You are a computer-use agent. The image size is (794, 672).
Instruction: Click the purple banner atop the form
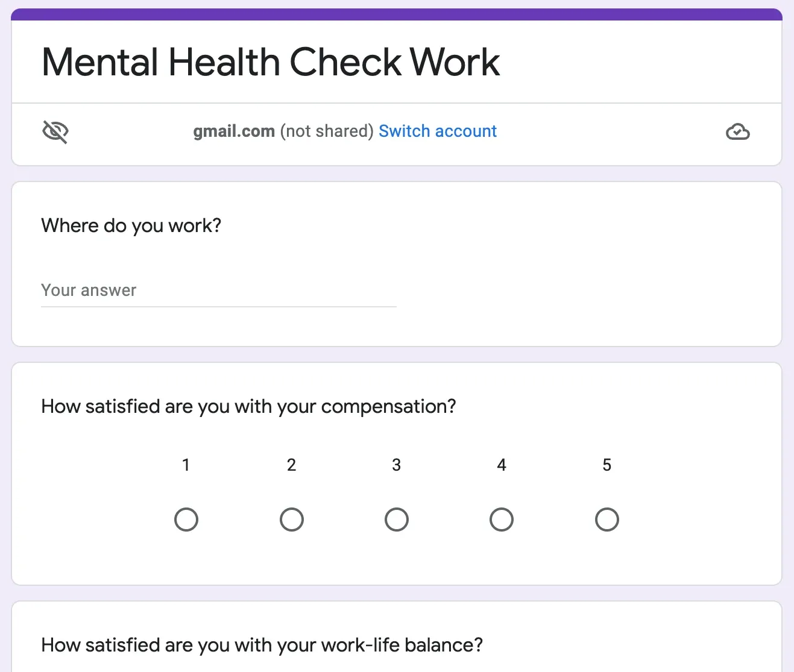(x=397, y=14)
